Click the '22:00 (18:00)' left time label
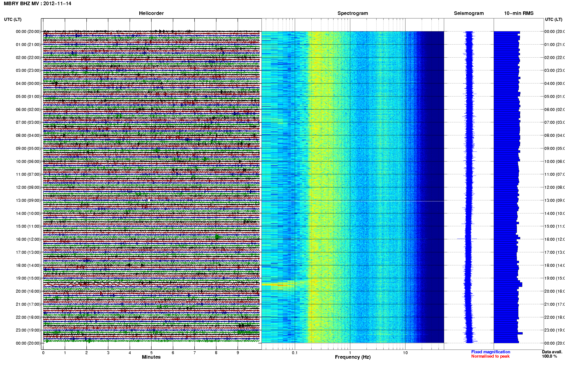The image size is (588, 368). pos(28,317)
